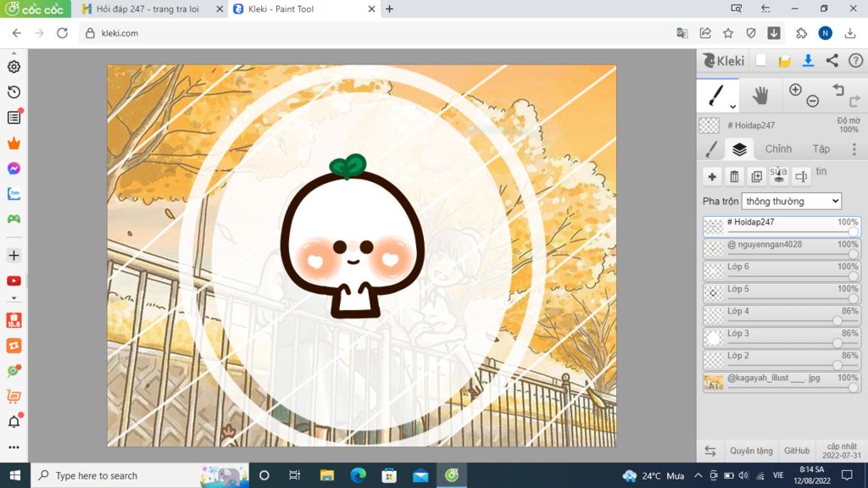Screen dimensions: 868x488
Task: Open the Chỉnh sửa tab
Action: point(778,149)
